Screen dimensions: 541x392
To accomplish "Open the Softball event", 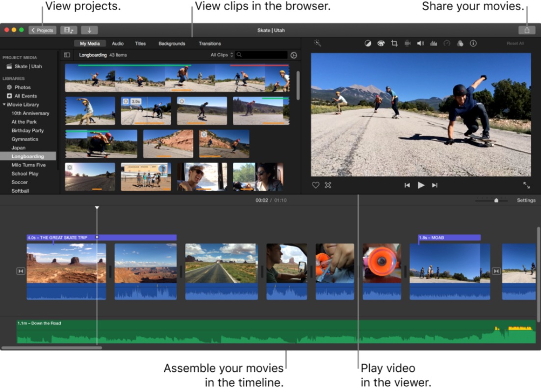I will coord(20,191).
